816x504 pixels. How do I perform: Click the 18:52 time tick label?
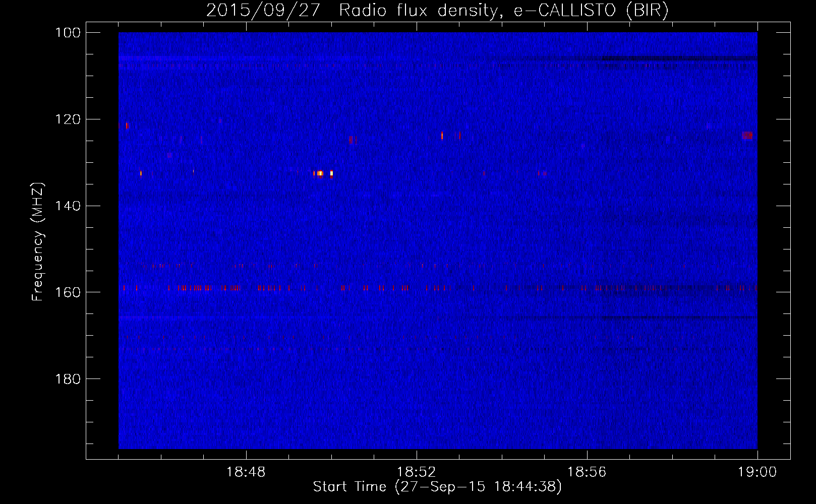click(417, 472)
